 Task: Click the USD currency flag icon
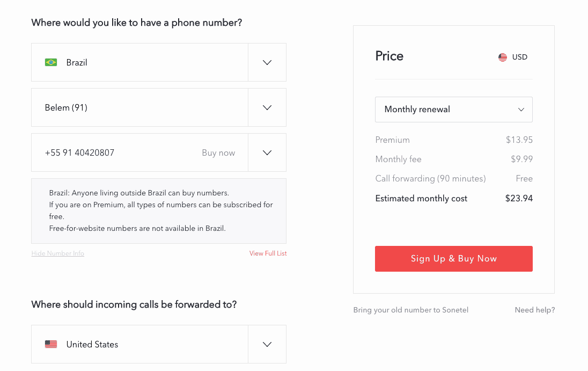click(x=502, y=57)
